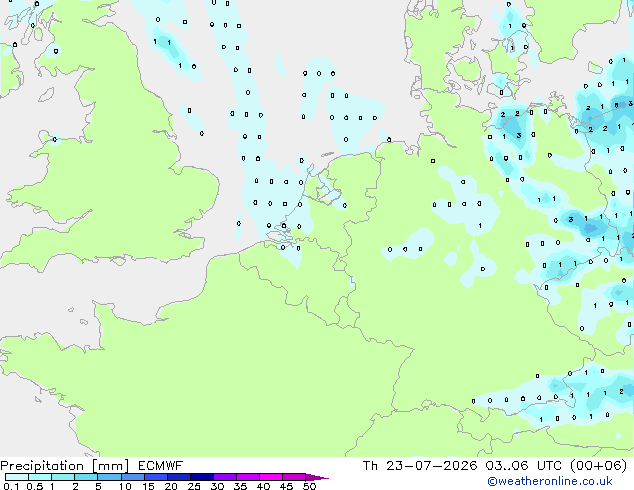Viewport: 634px width, 490px height.
Task: Click the 30–35 mm purple legend swatch
Action: pyautogui.click(x=225, y=477)
